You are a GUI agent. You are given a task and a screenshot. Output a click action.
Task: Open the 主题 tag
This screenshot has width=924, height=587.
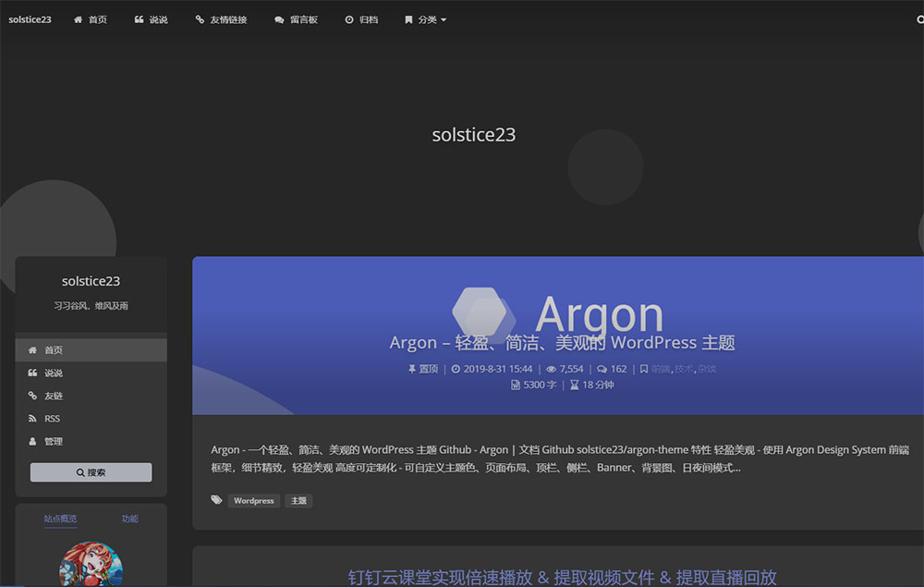point(298,500)
